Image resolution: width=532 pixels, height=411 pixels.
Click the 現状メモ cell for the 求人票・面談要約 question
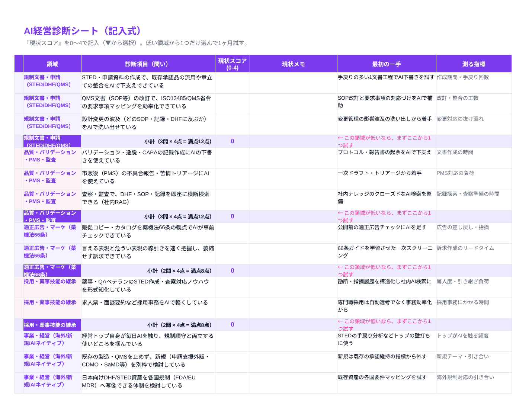pos(294,308)
